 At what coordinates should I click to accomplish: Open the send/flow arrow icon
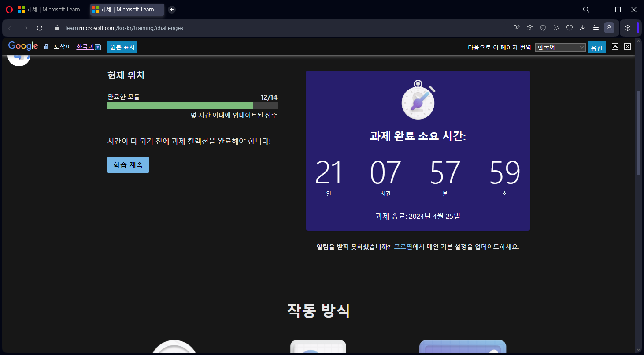[x=556, y=28]
